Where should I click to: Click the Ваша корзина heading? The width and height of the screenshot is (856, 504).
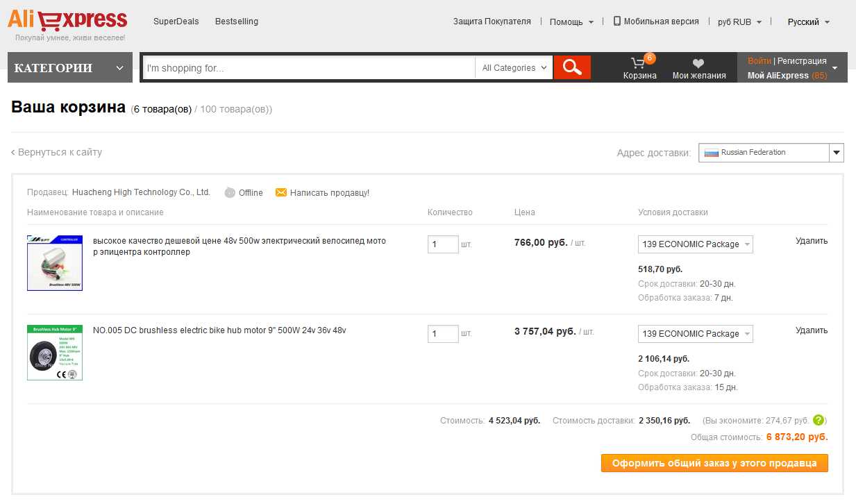[69, 108]
